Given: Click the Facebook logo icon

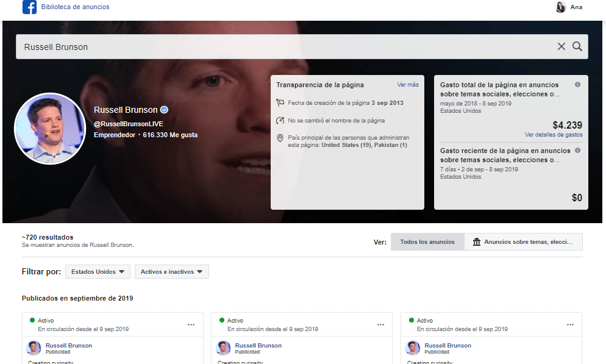Looking at the screenshot, I should pos(29,7).
